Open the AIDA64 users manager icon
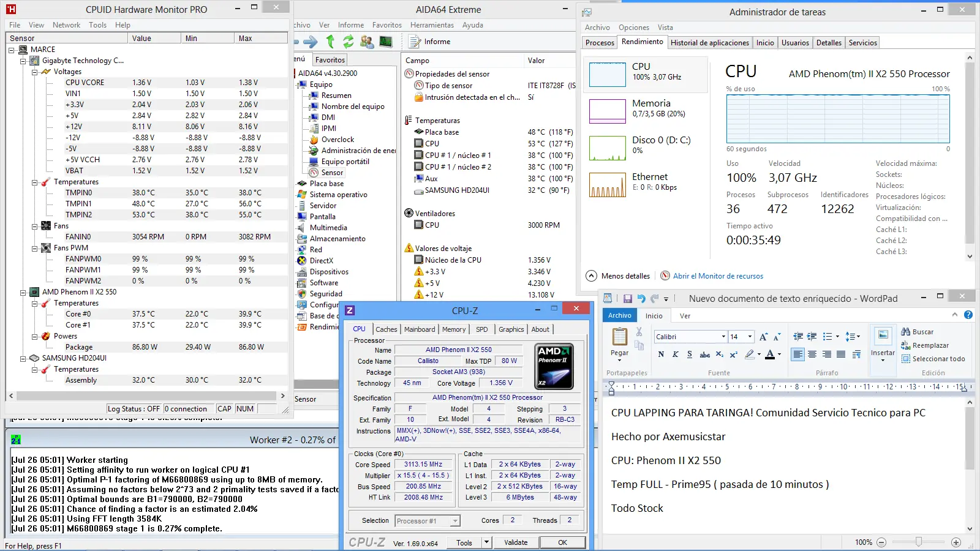The height and width of the screenshot is (551, 980). 367,42
